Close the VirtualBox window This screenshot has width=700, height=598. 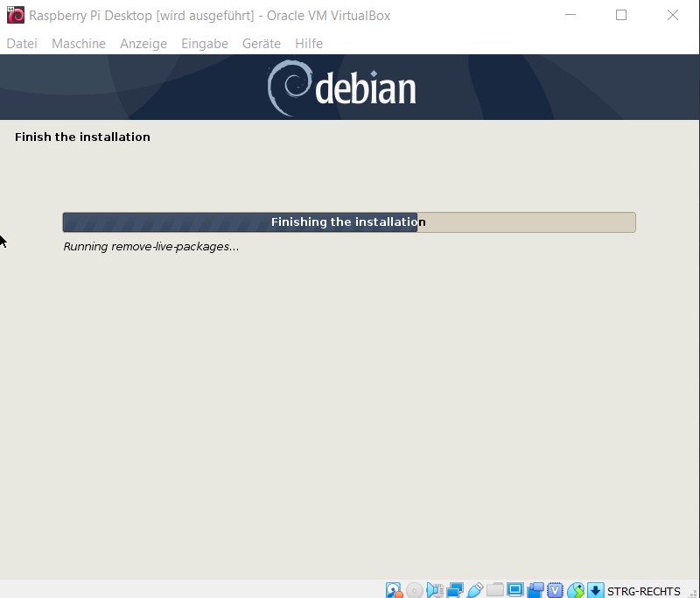(673, 15)
